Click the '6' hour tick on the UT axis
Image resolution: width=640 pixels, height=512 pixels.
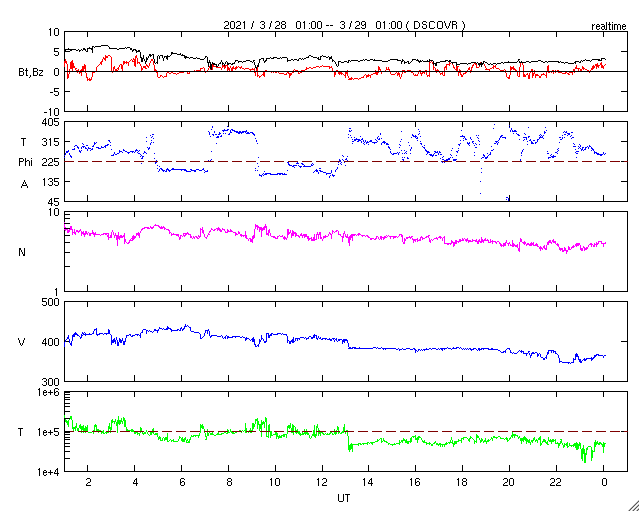point(182,483)
